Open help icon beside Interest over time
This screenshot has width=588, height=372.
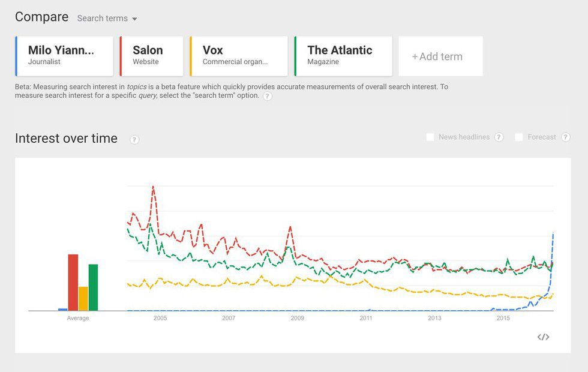(134, 140)
